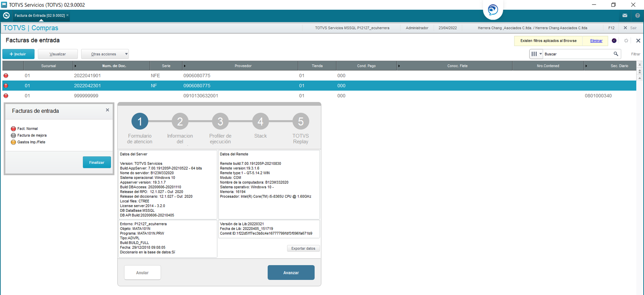Click the grid page-up double arrow

pyautogui.click(x=639, y=71)
